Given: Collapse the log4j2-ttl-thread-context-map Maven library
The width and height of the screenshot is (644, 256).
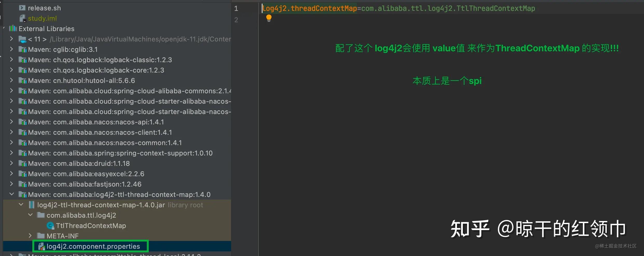Looking at the screenshot, I should pos(12,194).
